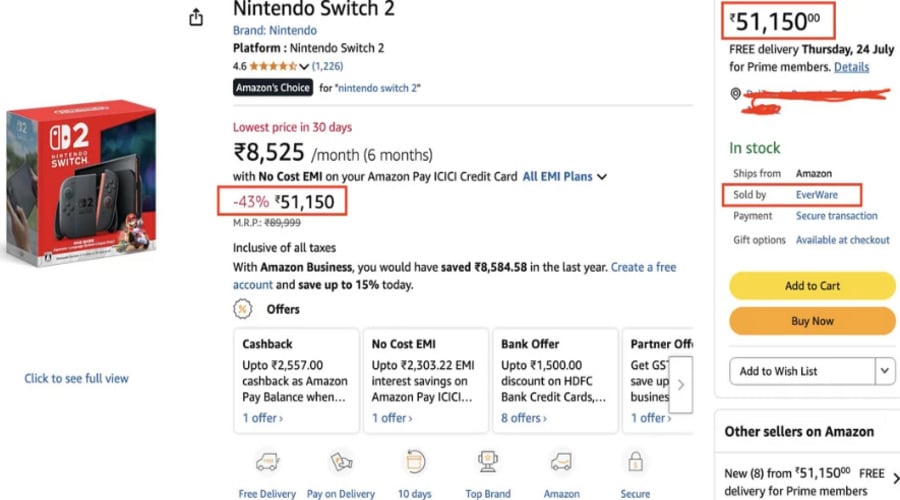Click the delivery location pin icon
Image resolution: width=900 pixels, height=500 pixels.
[x=736, y=94]
